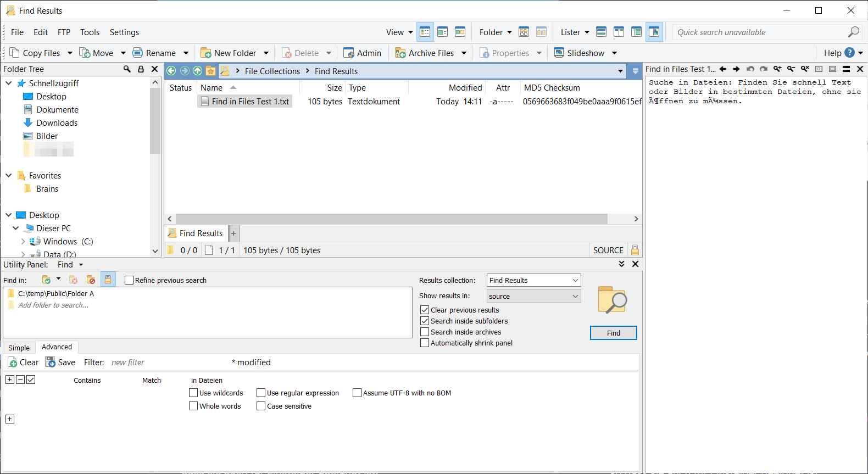
Task: Open the Utility Panel Find dropdown
Action: (x=81, y=265)
